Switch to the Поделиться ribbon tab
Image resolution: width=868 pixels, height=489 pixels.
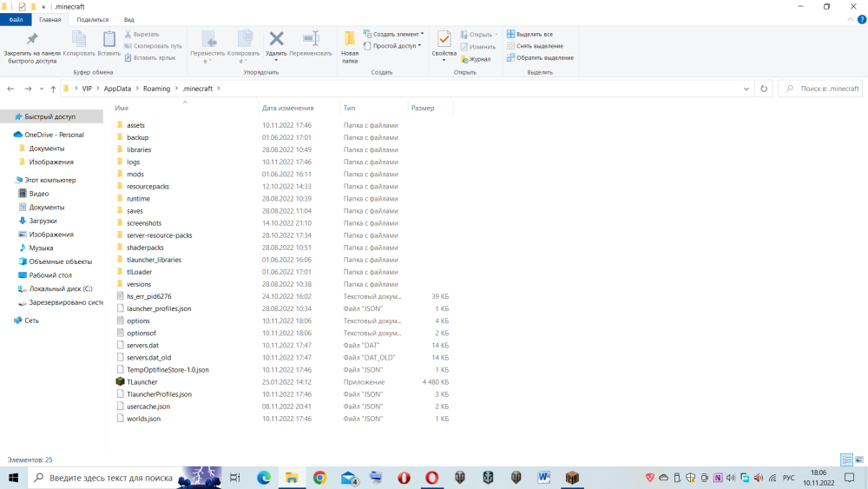click(x=93, y=19)
